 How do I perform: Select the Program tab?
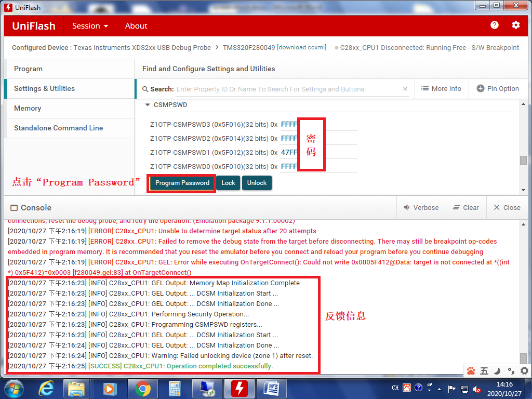tap(70, 69)
